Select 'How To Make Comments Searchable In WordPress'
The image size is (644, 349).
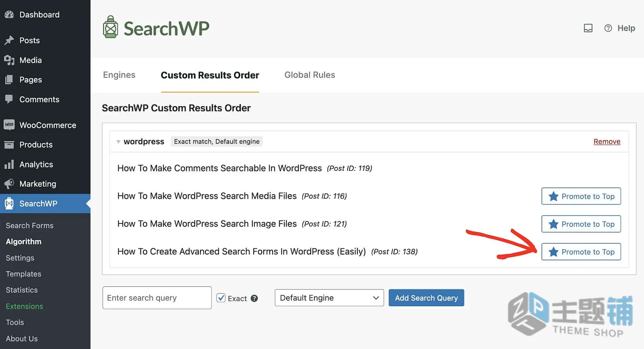click(220, 168)
